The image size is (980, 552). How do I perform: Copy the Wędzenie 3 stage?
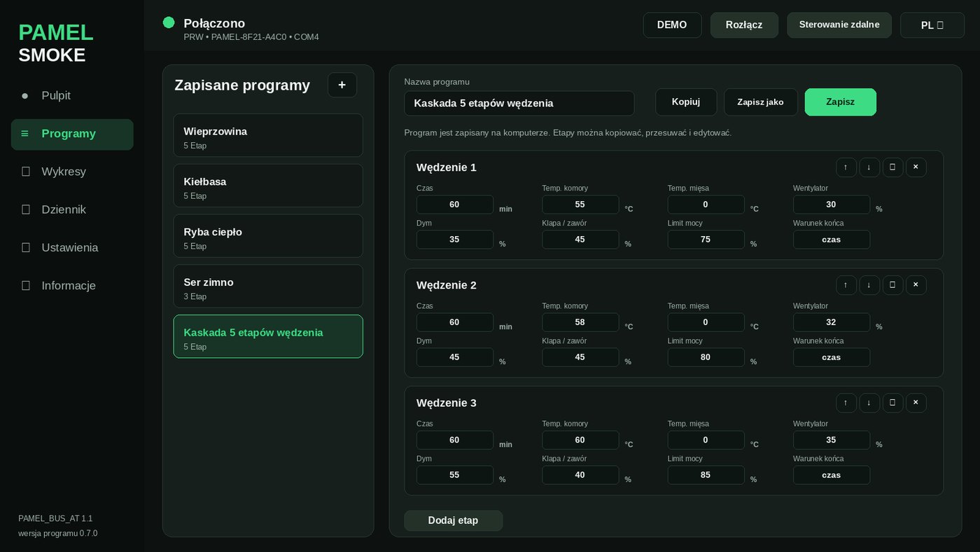[x=892, y=403]
